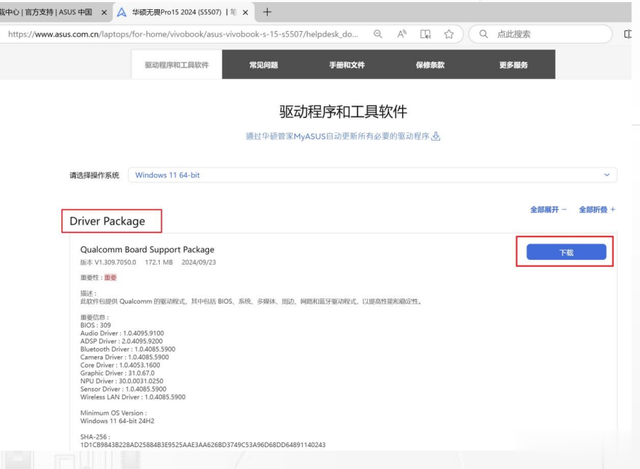Click the 请选择操作系统 label
The image size is (640, 469).
[x=94, y=176]
